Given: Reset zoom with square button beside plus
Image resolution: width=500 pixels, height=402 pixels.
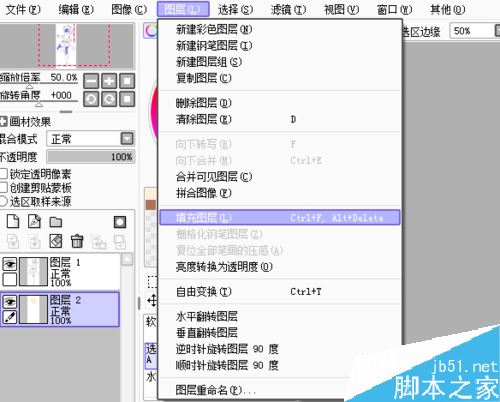Looking at the screenshot, I should [x=127, y=81].
